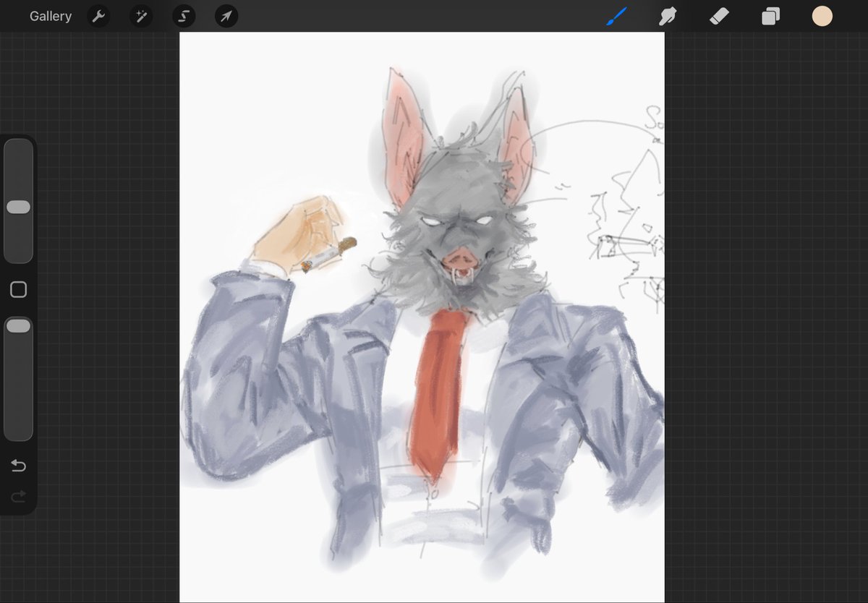Viewport: 868px width, 603px height.
Task: Click the brush size slider handle
Action: [18, 208]
